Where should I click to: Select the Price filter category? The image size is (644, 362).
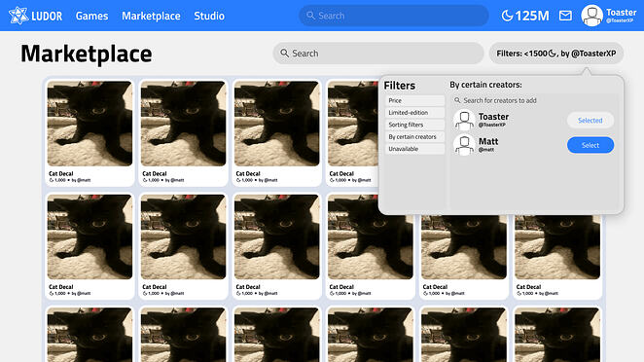(414, 100)
